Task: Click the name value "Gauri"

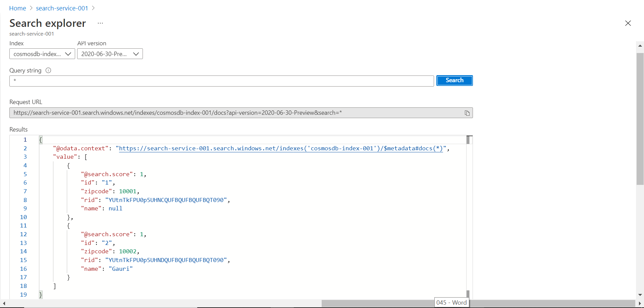Action: tap(121, 269)
